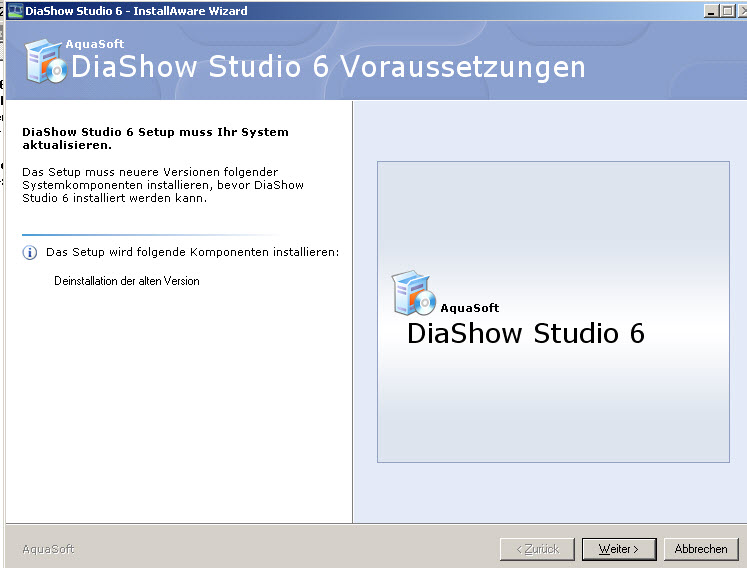Click the 'Das Setup wird folgende Komponenten installieren' text

193,252
